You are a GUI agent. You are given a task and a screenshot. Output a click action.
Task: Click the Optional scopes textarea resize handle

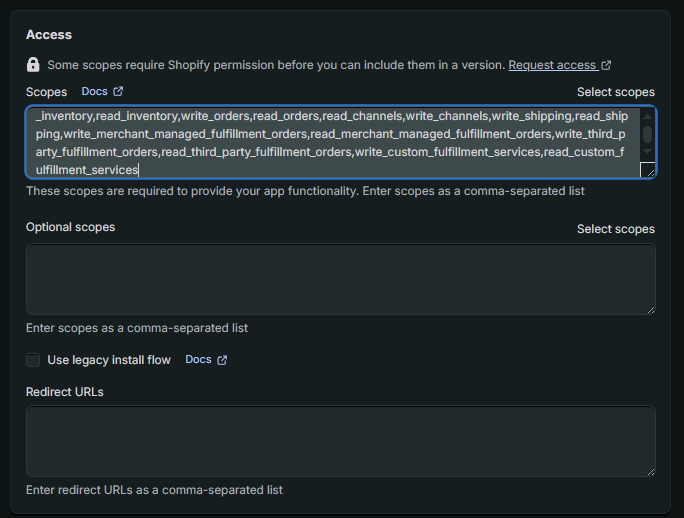click(649, 308)
